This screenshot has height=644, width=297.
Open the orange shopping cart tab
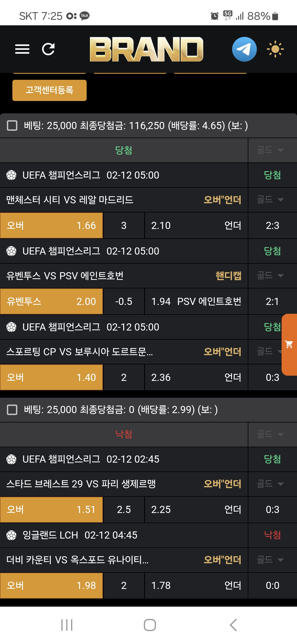tap(289, 345)
